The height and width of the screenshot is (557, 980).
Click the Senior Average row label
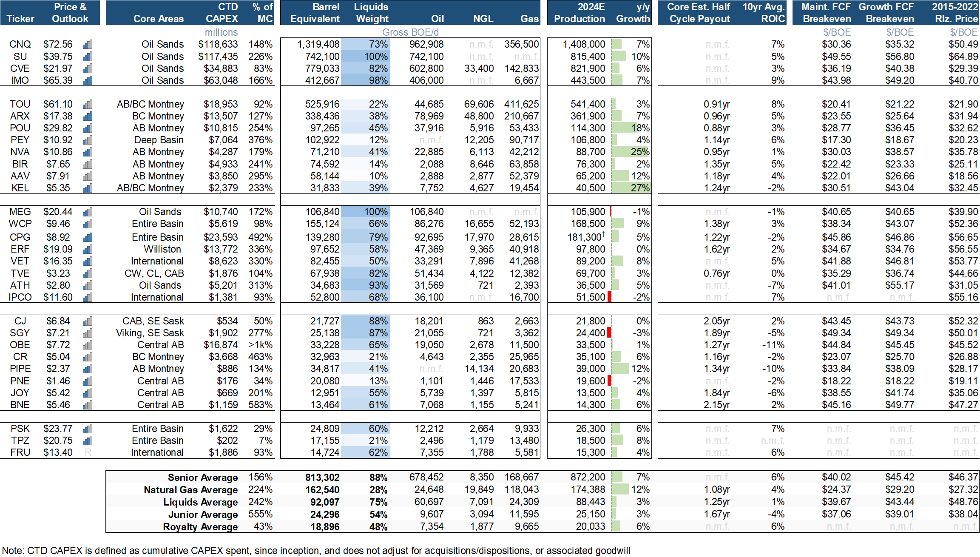(x=202, y=477)
